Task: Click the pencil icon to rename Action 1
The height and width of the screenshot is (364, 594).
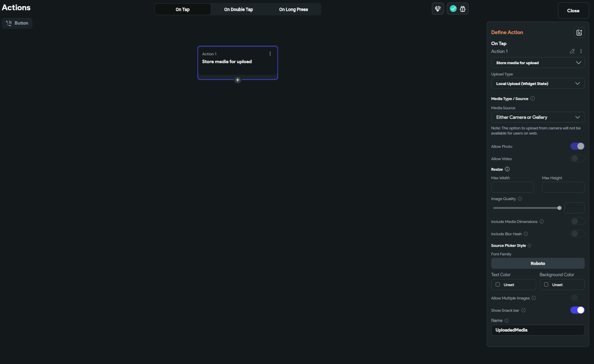Action: [572, 51]
